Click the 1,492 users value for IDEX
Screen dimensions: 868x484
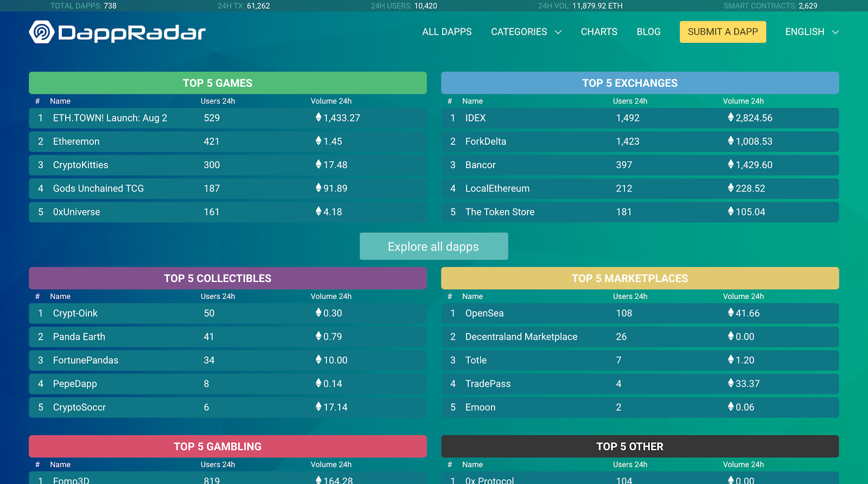coord(628,118)
